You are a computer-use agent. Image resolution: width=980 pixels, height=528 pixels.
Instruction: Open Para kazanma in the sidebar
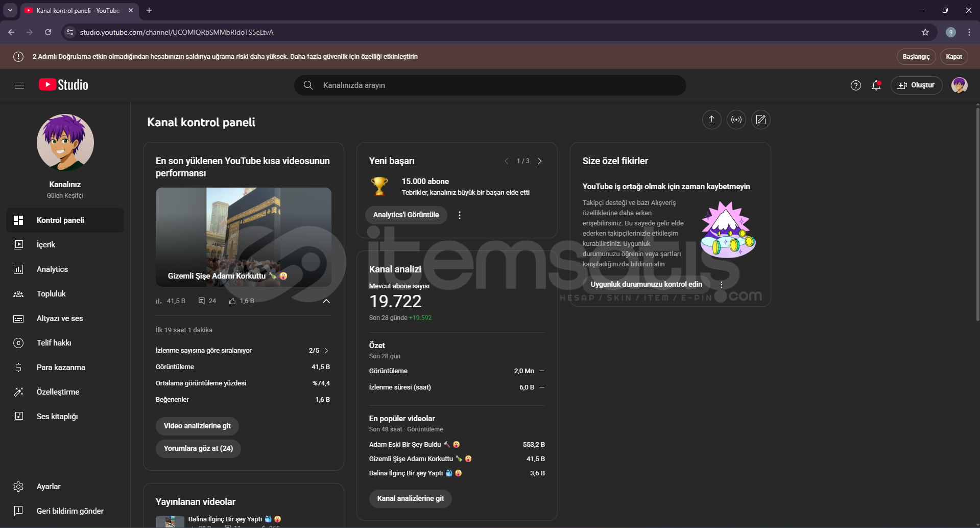[x=61, y=368]
